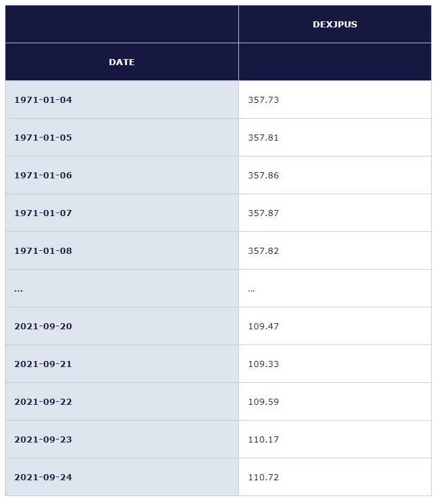The width and height of the screenshot is (439, 504).
Task: Click the 1971-01-06 date cell
Action: [43, 175]
